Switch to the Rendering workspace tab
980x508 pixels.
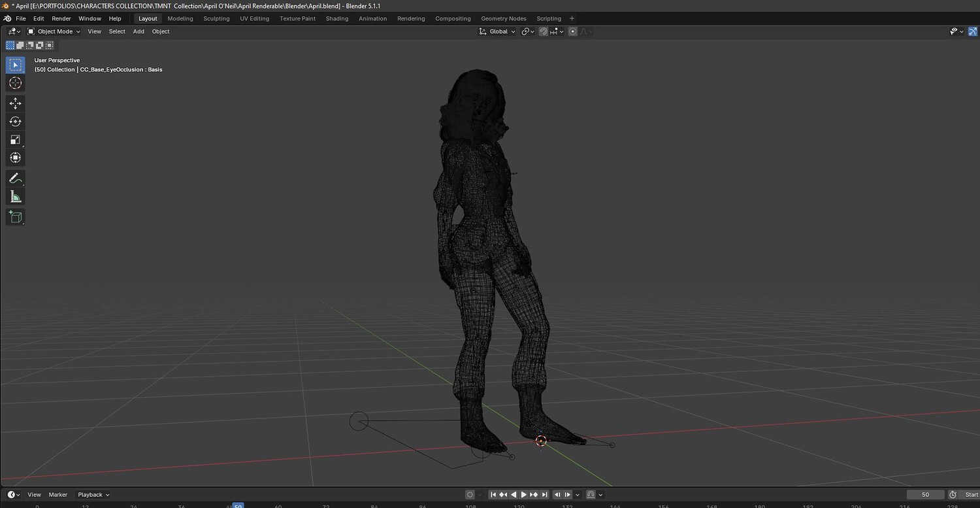[411, 18]
